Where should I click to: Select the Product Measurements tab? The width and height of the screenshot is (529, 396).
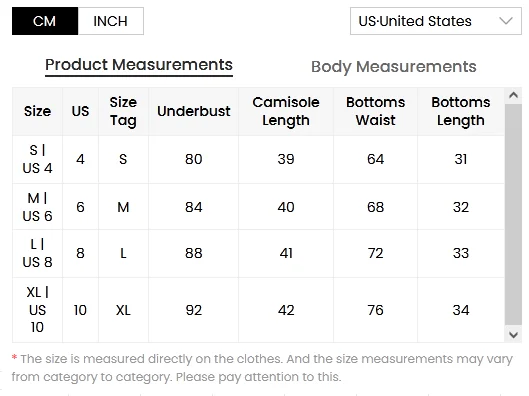click(x=139, y=65)
